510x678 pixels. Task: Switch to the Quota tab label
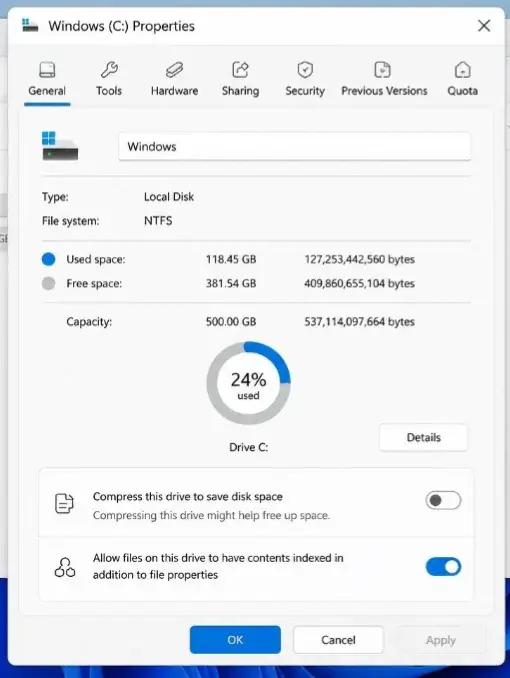click(x=462, y=91)
